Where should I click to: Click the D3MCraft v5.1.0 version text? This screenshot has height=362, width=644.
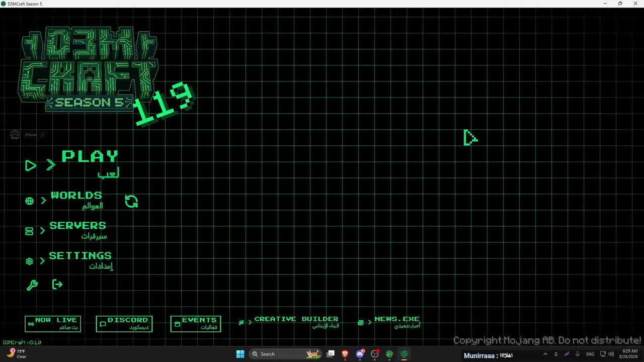22,342
